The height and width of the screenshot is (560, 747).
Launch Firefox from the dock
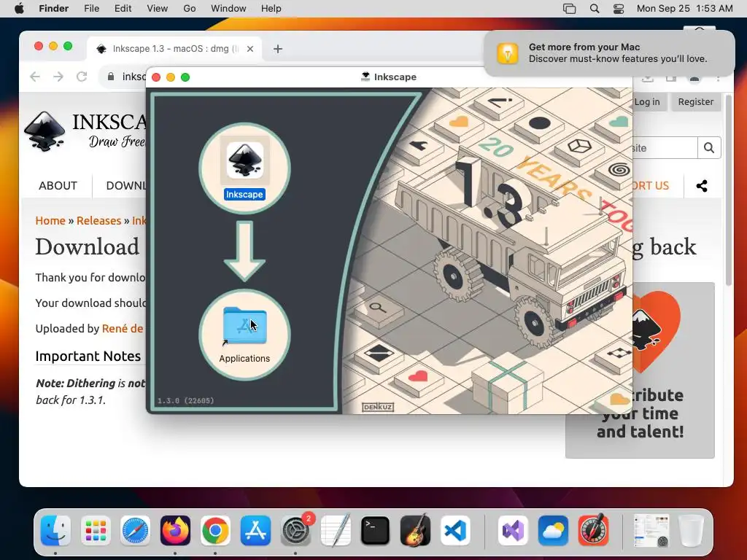175,531
